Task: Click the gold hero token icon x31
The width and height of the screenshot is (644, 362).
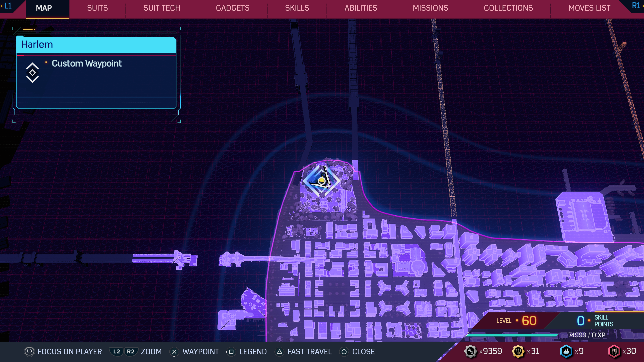Action: click(518, 351)
